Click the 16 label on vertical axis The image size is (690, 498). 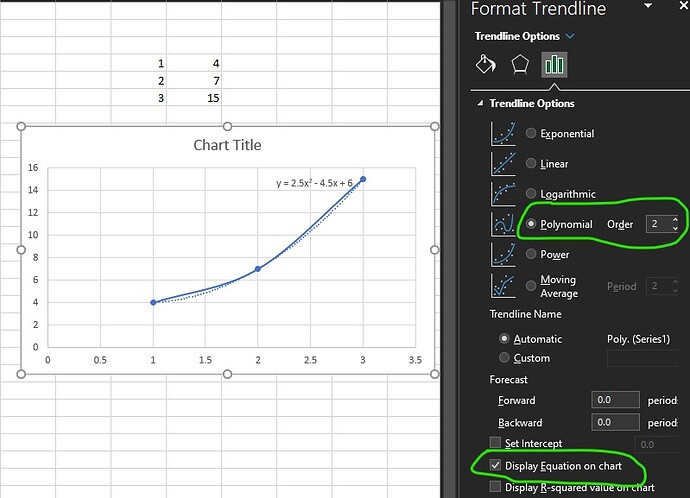(x=33, y=168)
